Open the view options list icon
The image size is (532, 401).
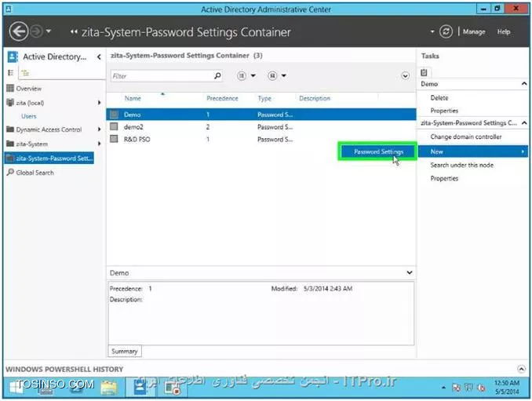(x=242, y=75)
